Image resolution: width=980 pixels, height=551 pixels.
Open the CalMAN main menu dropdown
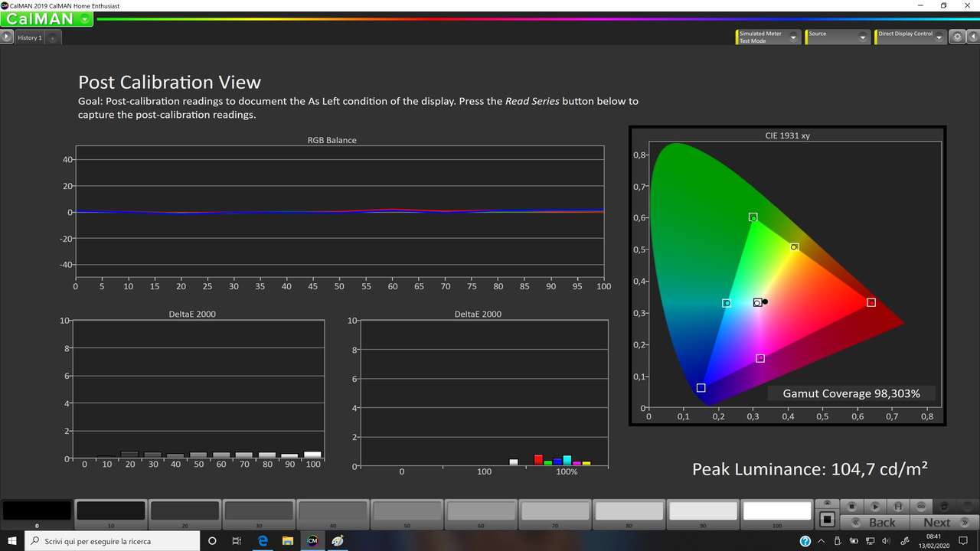(x=83, y=19)
